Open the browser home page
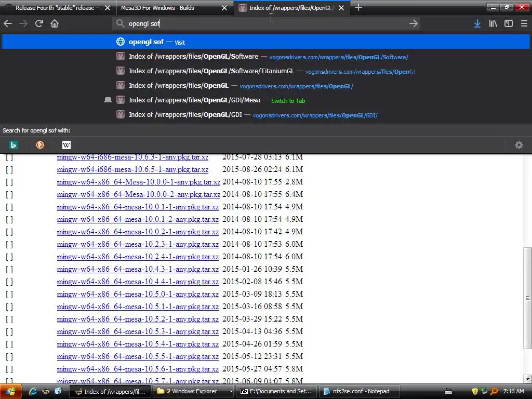This screenshot has width=532, height=399. click(x=55, y=23)
